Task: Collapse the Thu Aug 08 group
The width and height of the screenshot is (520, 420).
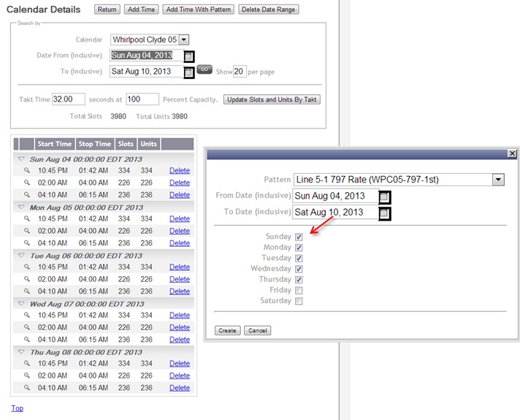Action: tap(21, 351)
